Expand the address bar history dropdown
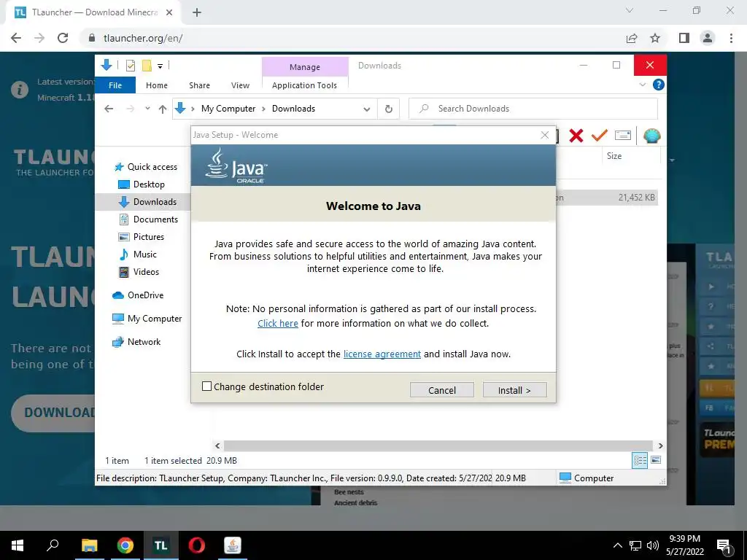 [x=366, y=109]
